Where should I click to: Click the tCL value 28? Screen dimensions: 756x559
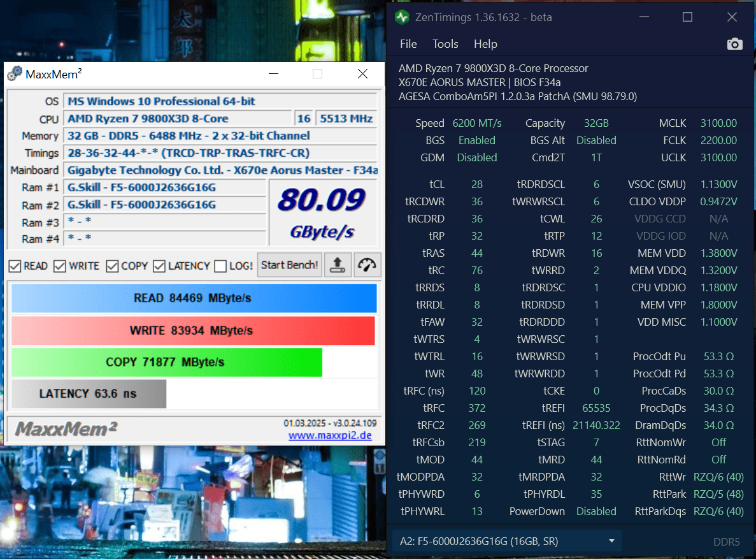(x=477, y=184)
